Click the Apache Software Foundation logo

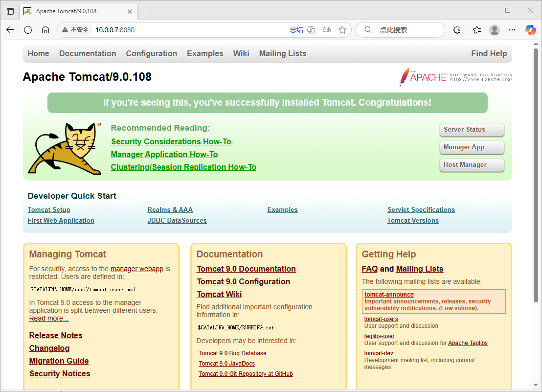point(455,77)
